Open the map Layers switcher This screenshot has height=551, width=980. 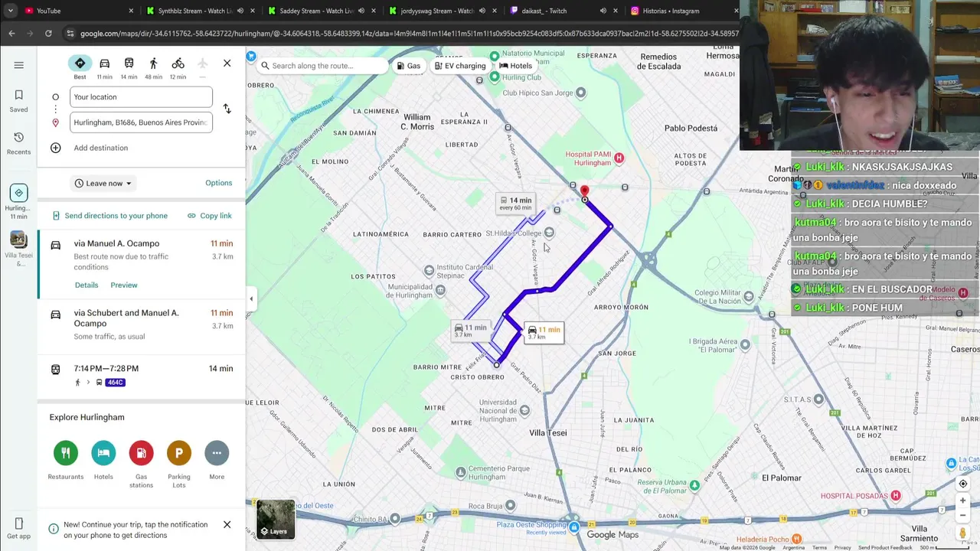click(275, 519)
